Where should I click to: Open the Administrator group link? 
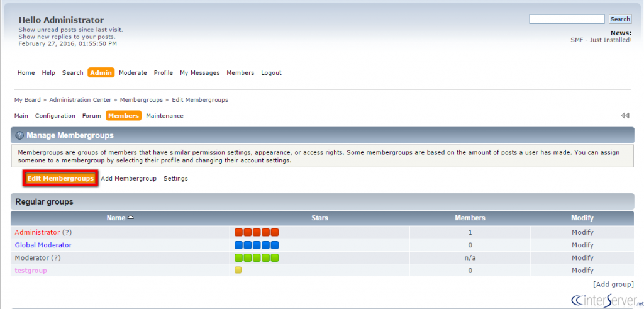coord(37,232)
